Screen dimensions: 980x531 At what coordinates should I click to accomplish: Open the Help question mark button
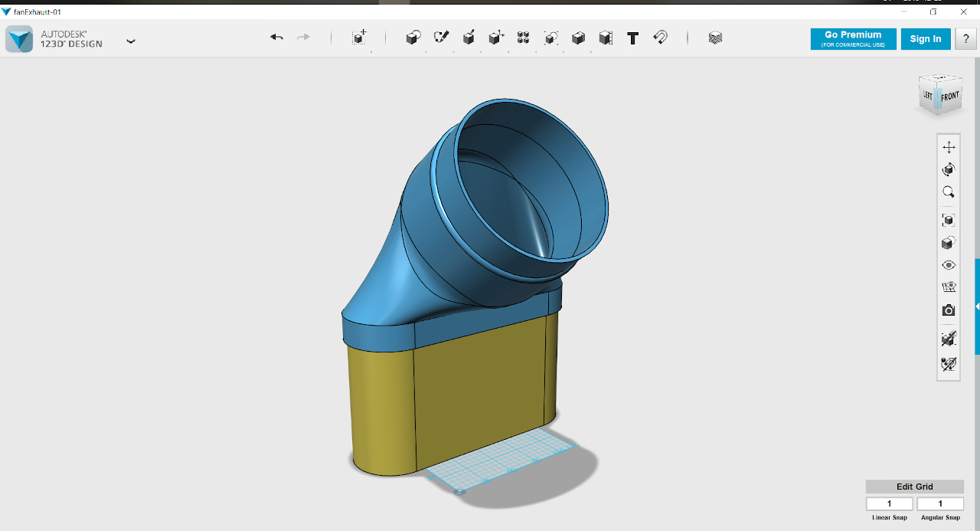tap(965, 39)
